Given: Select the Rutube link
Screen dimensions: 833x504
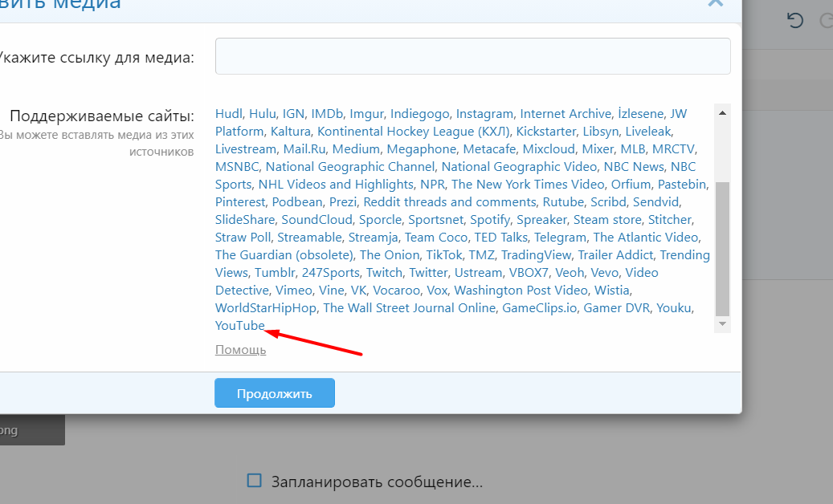Looking at the screenshot, I should pos(563,202).
